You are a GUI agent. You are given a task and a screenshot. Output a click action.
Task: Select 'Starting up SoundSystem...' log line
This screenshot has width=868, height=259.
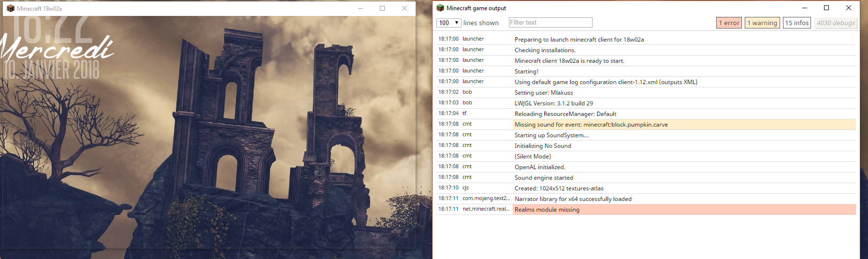tap(646, 135)
